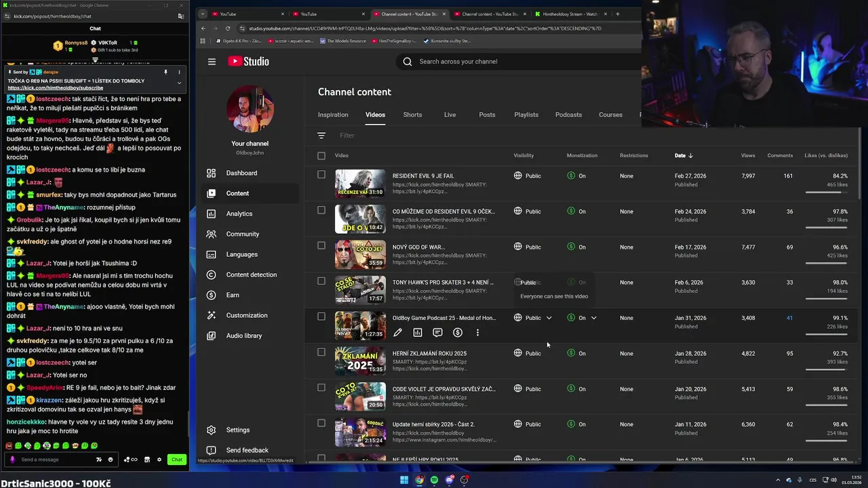
Task: Focus the Search across your channel field
Action: (x=519, y=62)
